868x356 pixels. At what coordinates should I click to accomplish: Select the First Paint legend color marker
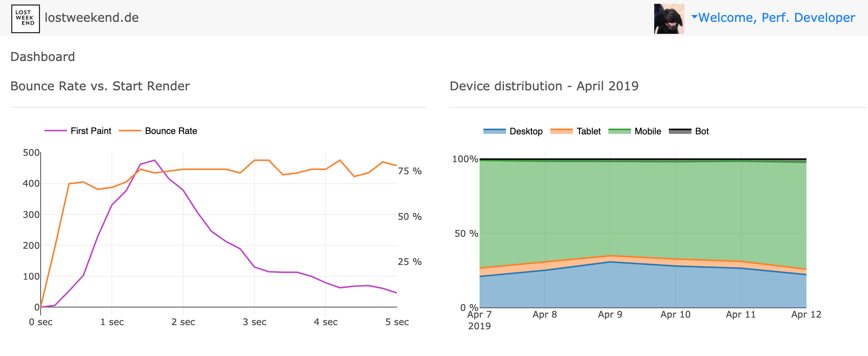tap(56, 131)
